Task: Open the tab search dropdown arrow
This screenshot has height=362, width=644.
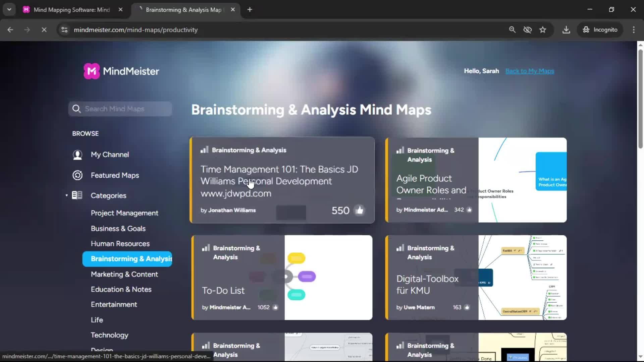Action: 9,10
